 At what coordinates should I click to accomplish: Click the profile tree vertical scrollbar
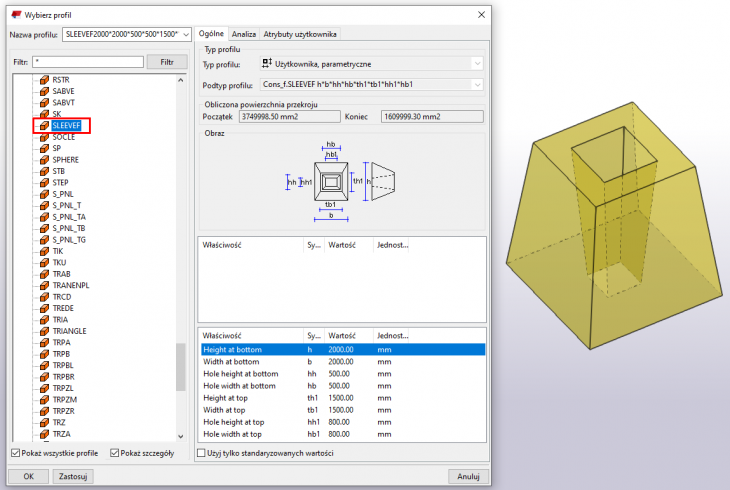(181, 365)
